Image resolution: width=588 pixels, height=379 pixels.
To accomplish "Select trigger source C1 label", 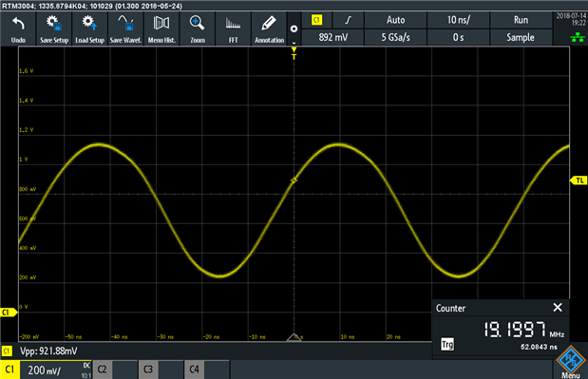I will [317, 20].
